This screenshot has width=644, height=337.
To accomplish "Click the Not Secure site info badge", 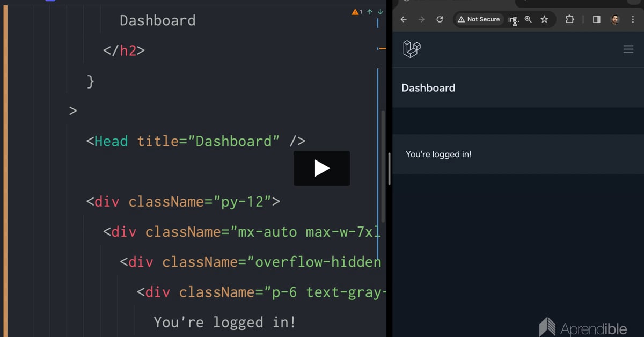I will coord(479,19).
